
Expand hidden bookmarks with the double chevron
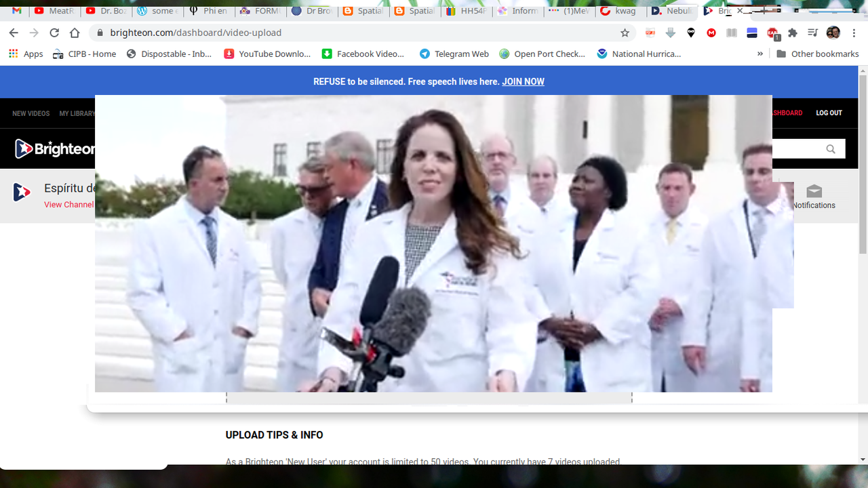[760, 54]
